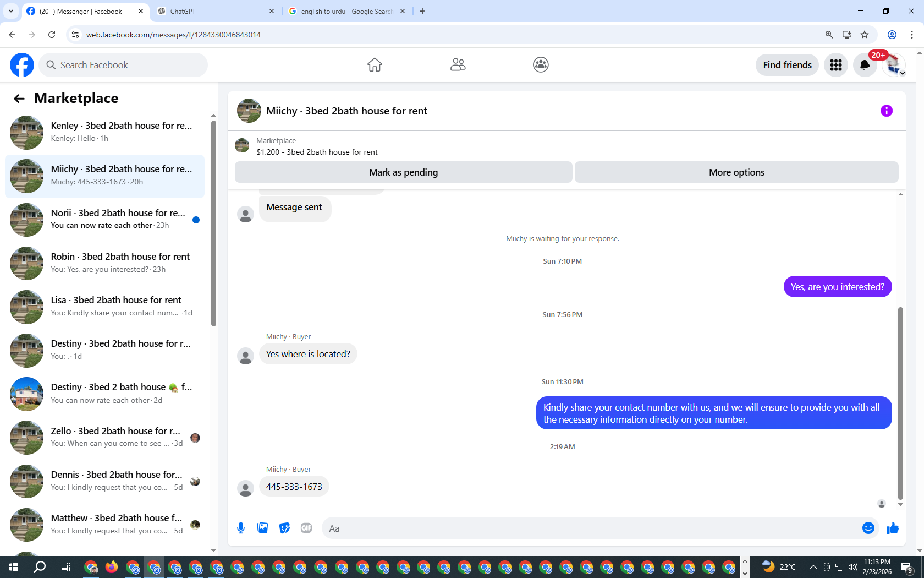Open Kenley conversation in list
Viewport: 924px width, 578px height.
tap(105, 132)
